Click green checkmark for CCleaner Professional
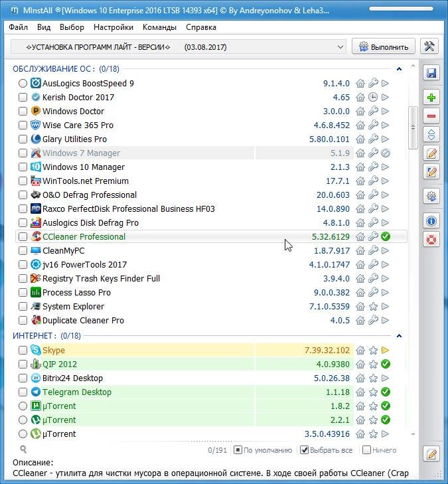 click(386, 236)
